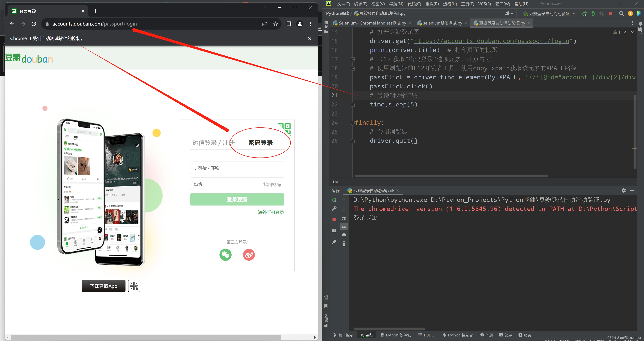644x341 pixels.
Task: Click the green Debug bug icon
Action: 593,13
